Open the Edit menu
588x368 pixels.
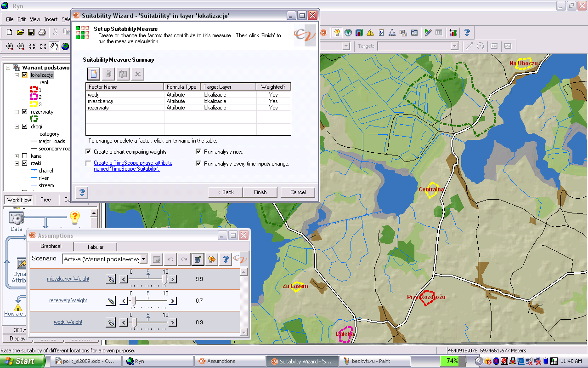pos(22,19)
